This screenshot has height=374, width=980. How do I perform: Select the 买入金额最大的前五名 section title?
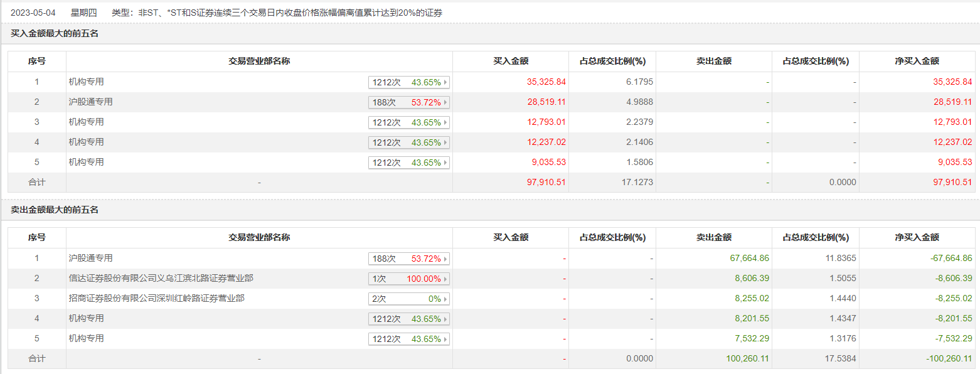(x=55, y=34)
